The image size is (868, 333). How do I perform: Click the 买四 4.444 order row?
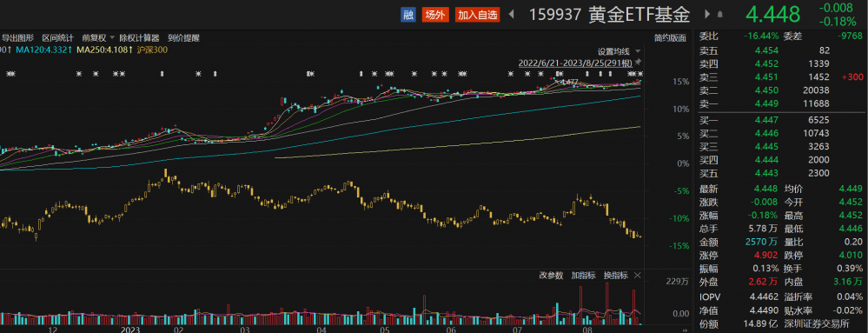(780, 160)
